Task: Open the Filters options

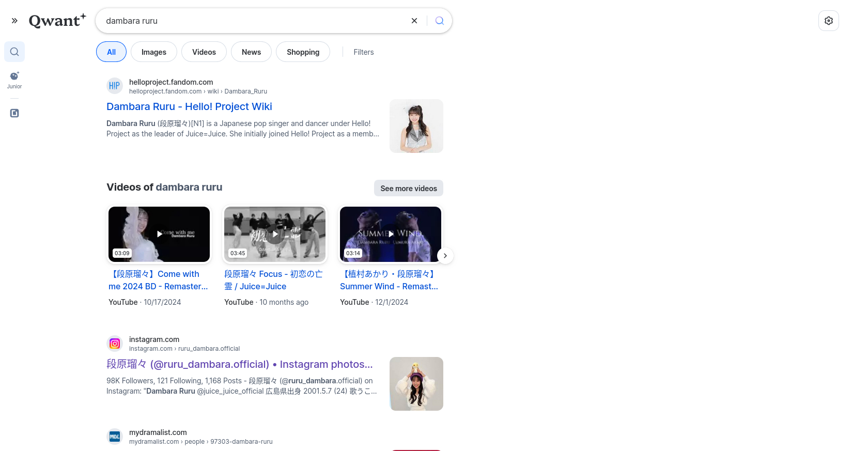Action: point(363,52)
